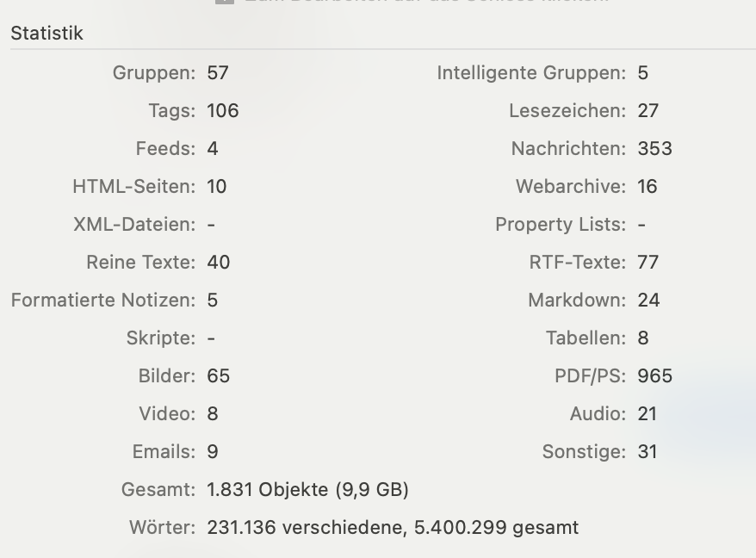Click the Tags count of 106
The image size is (756, 558).
coord(223,111)
